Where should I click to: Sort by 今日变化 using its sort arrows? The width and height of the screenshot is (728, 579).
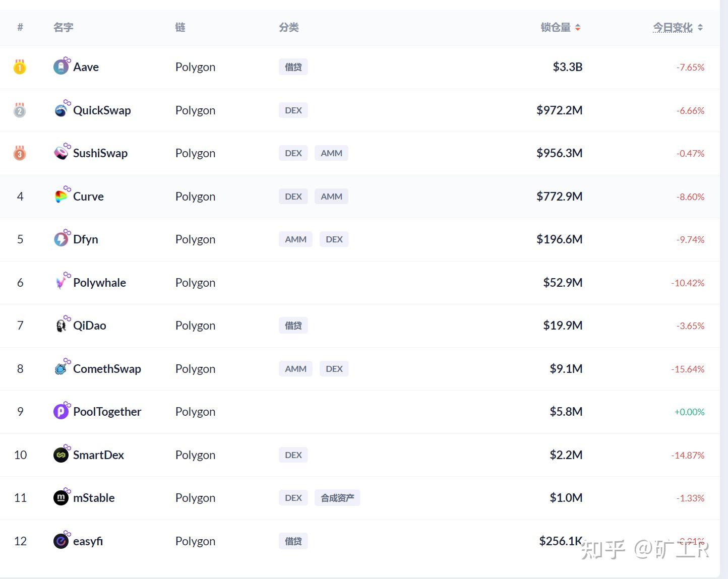click(700, 28)
